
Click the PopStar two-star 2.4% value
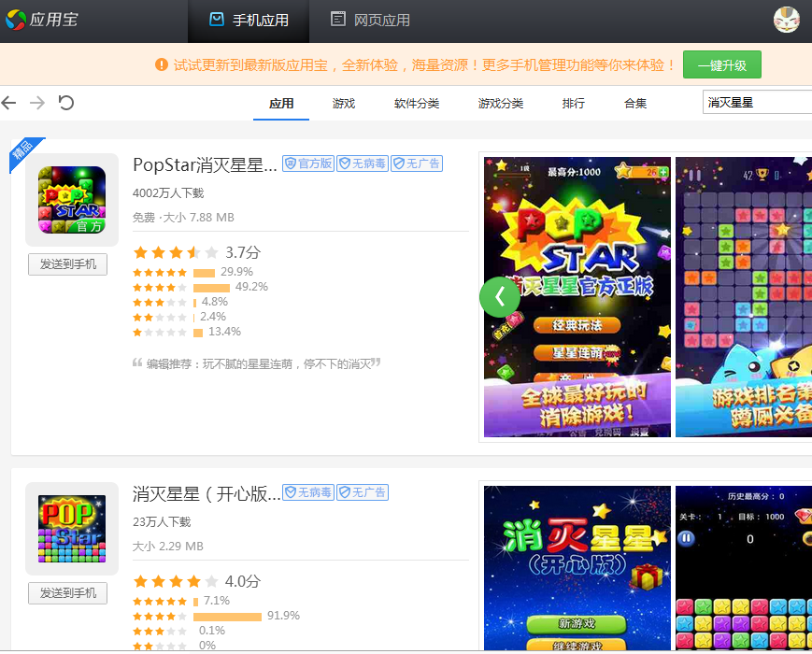[213, 317]
